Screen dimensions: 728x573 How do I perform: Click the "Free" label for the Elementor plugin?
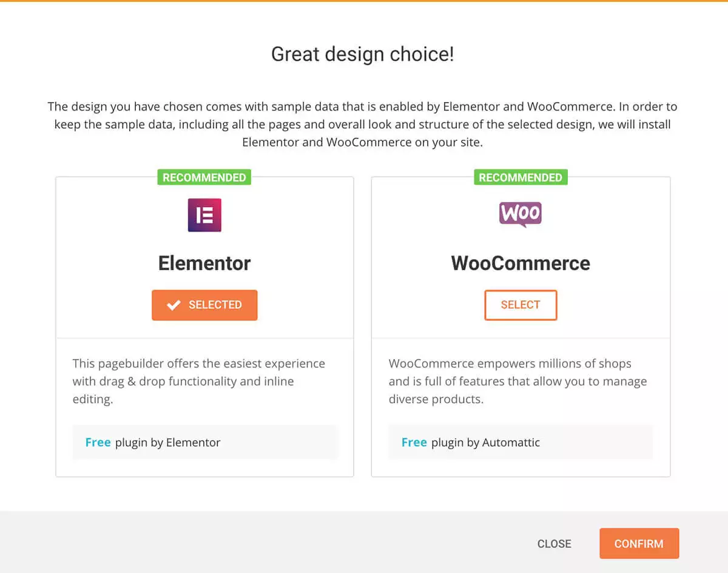(x=98, y=442)
